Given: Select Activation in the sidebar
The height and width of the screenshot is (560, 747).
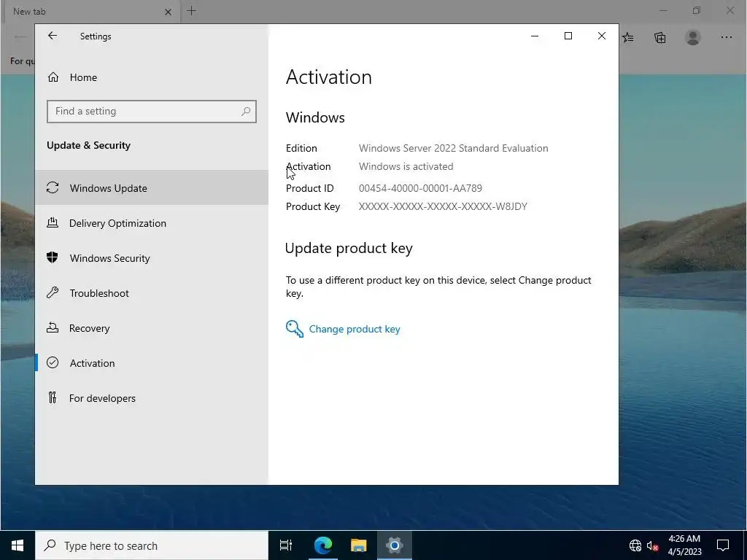Looking at the screenshot, I should [x=152, y=363].
